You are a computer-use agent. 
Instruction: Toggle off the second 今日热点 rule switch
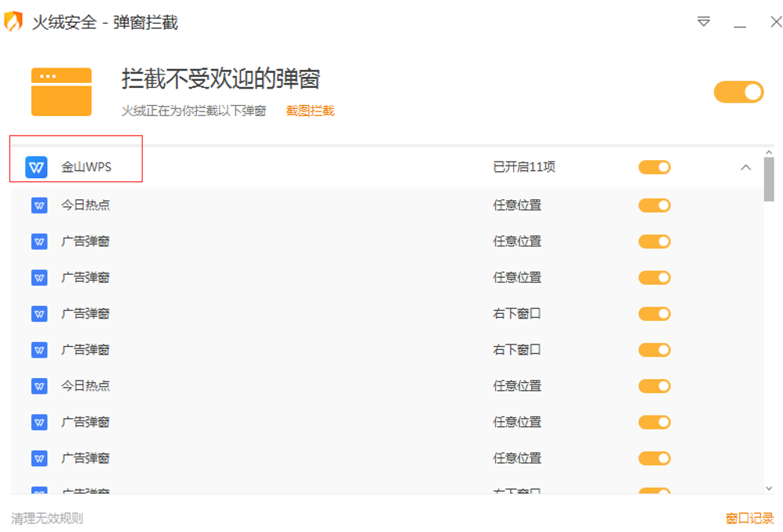click(x=654, y=386)
